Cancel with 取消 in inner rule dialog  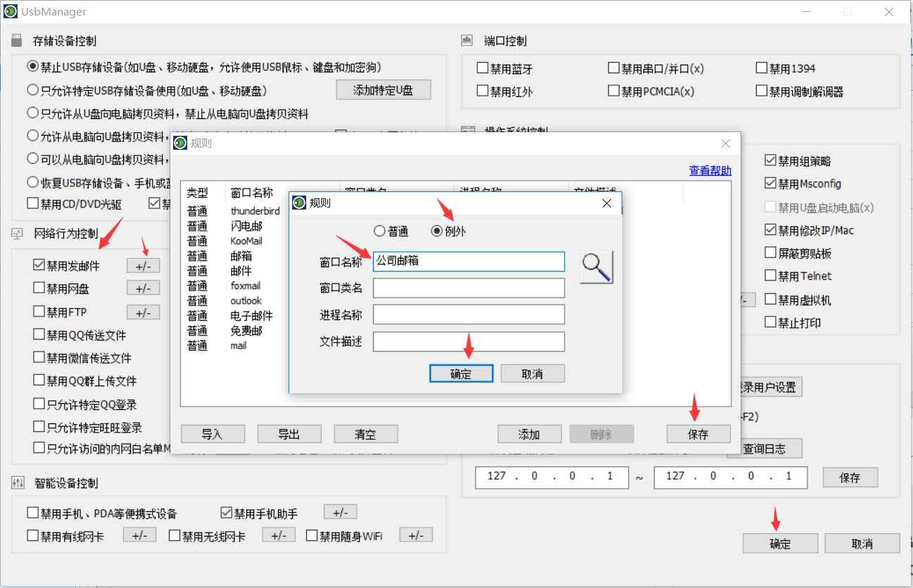(532, 374)
